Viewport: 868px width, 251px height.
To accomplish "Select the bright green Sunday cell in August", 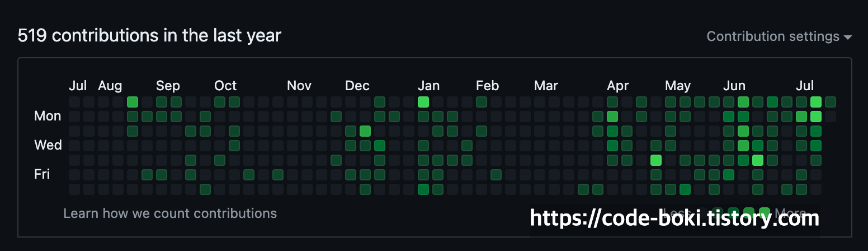I will click(133, 102).
